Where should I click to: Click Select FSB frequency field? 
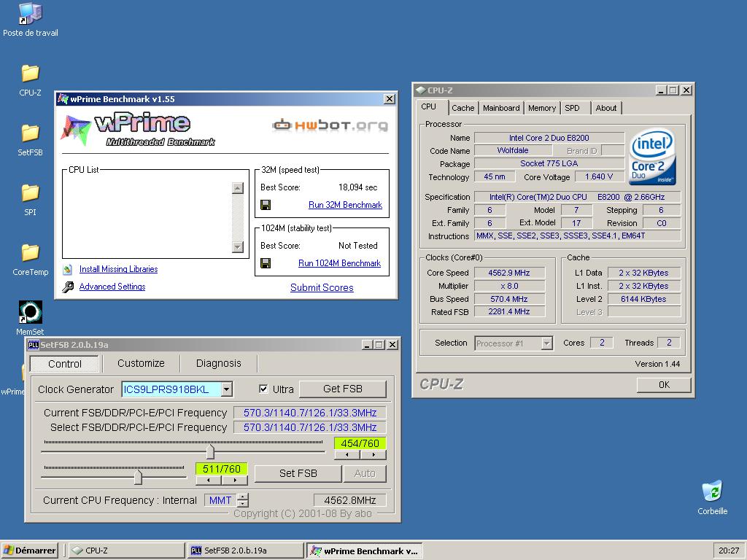[x=309, y=427]
